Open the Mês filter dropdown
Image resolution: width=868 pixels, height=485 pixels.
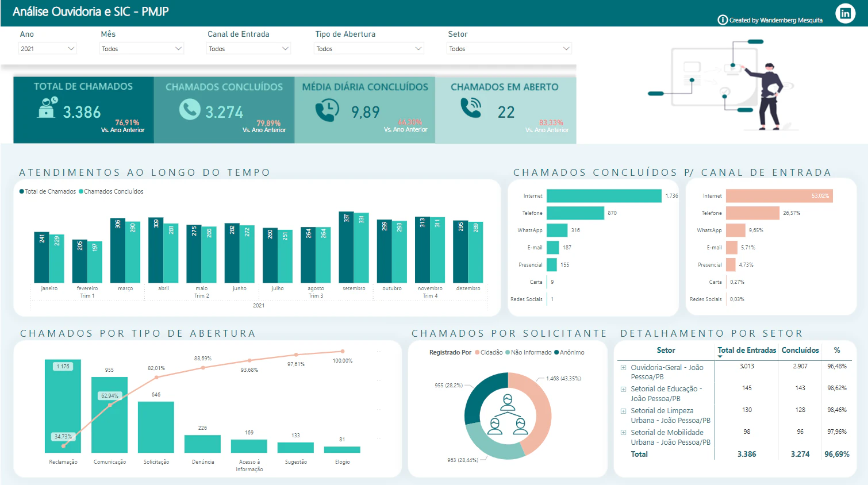[x=142, y=49]
